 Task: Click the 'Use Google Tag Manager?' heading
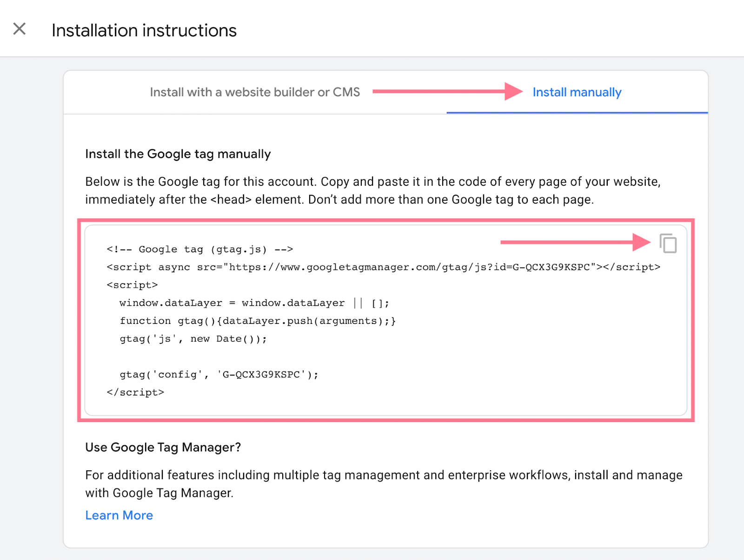point(163,447)
